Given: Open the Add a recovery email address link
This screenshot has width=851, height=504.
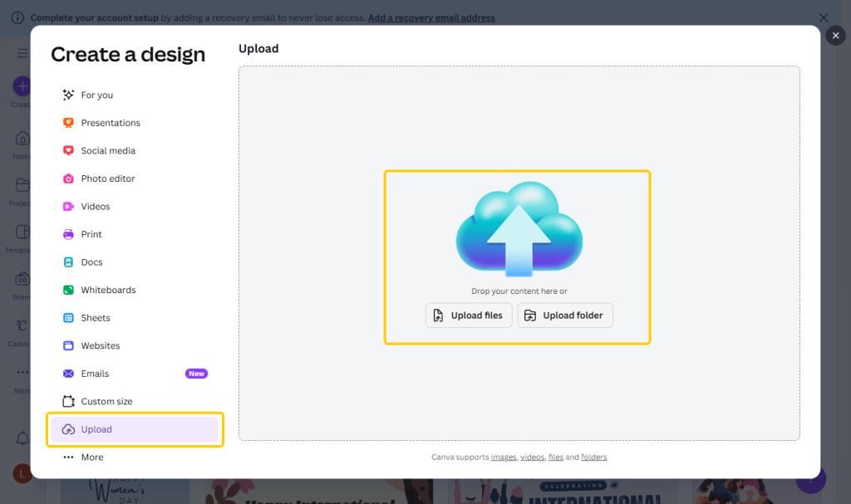Looking at the screenshot, I should pyautogui.click(x=431, y=17).
